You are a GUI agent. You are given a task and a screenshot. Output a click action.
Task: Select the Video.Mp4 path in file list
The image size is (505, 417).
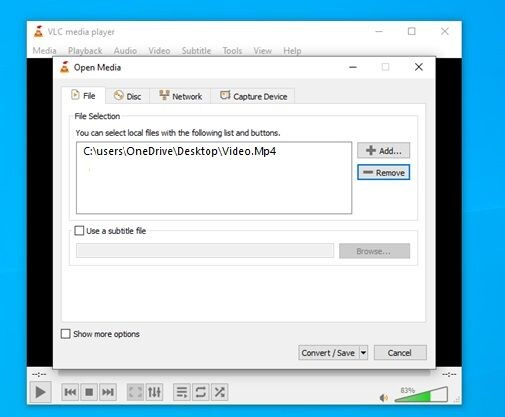(x=180, y=151)
